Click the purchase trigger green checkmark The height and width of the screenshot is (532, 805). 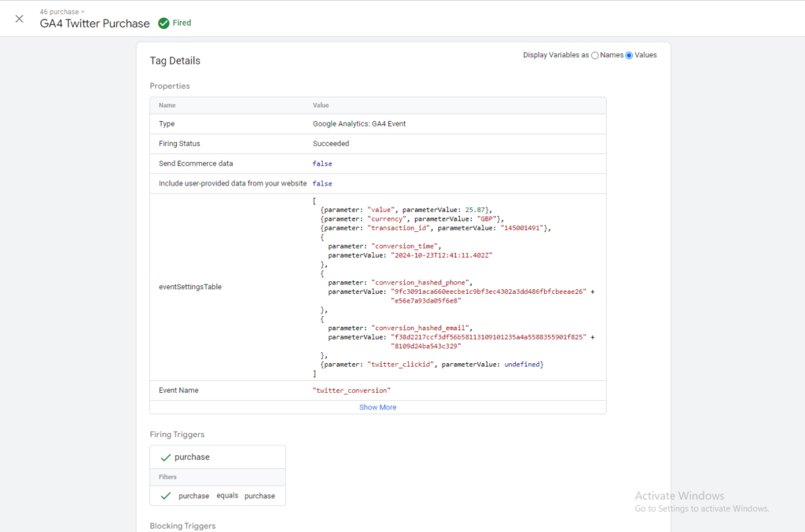165,457
